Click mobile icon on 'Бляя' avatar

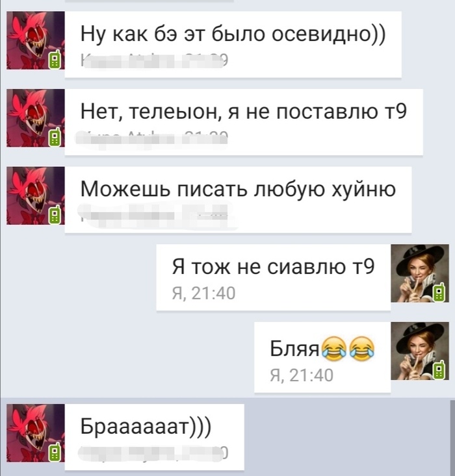point(439,370)
